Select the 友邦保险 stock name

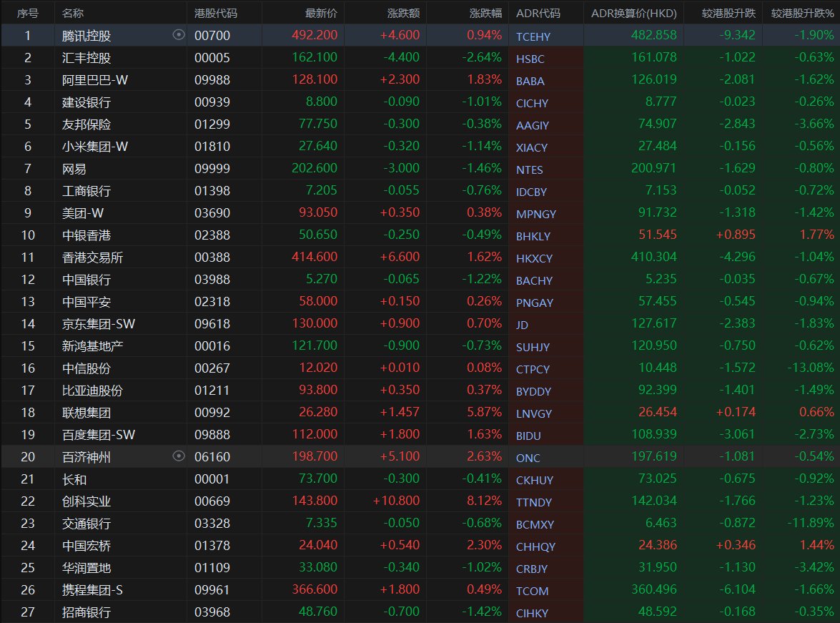87,124
